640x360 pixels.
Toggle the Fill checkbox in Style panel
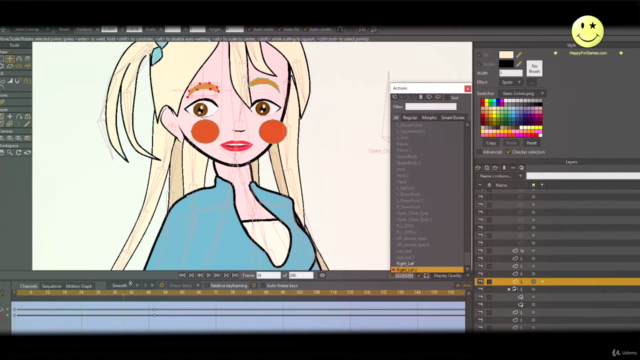479,55
